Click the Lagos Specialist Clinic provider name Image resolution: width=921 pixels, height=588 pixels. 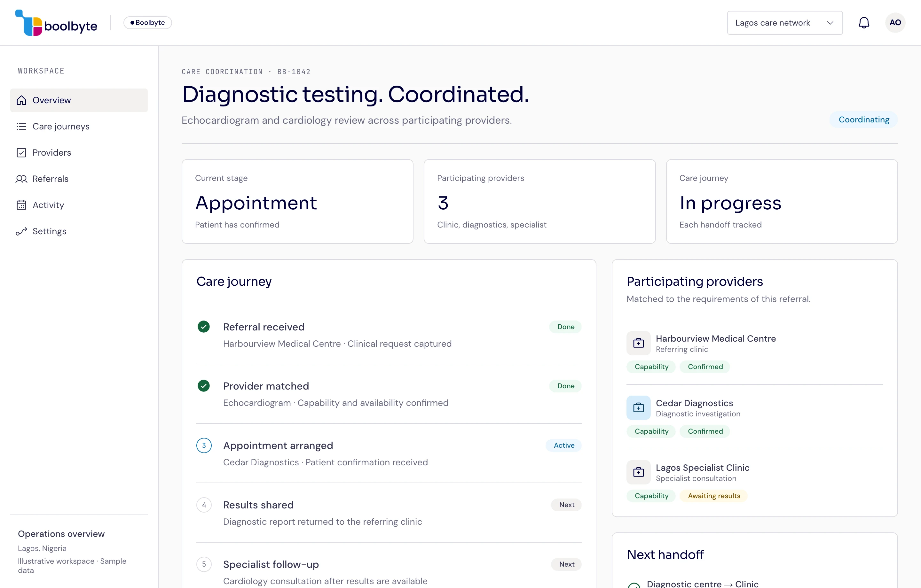click(x=702, y=468)
